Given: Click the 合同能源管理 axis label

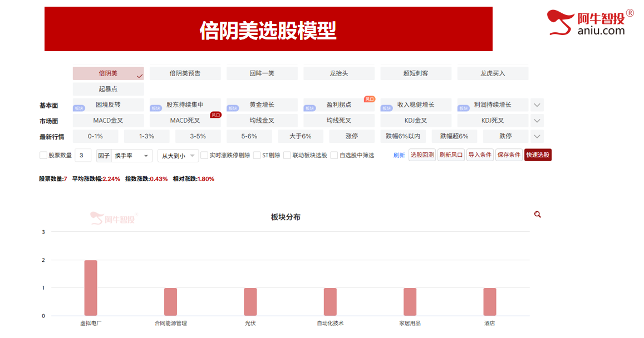Looking at the screenshot, I should 171,323.
